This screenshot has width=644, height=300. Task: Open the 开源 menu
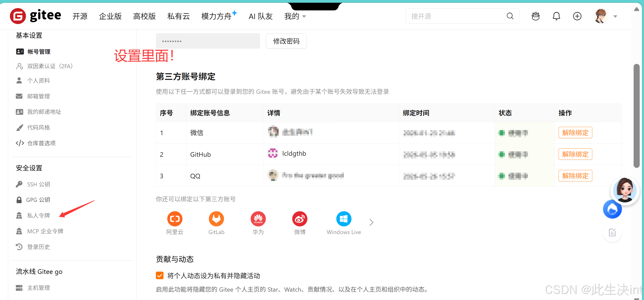tap(80, 16)
